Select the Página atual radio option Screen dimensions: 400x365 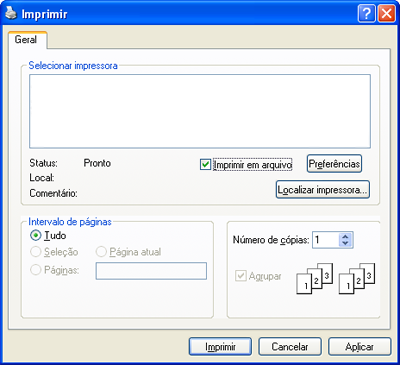[101, 252]
